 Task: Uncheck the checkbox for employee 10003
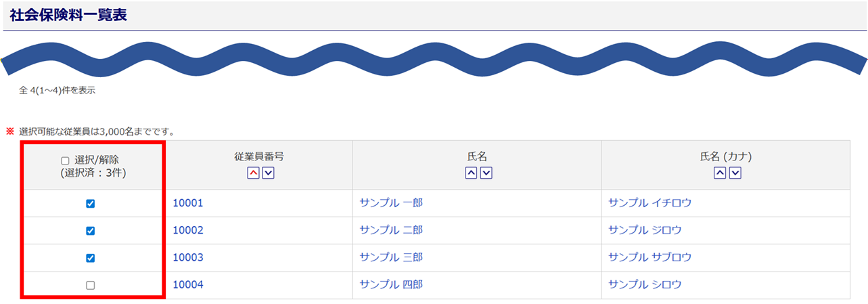point(91,258)
